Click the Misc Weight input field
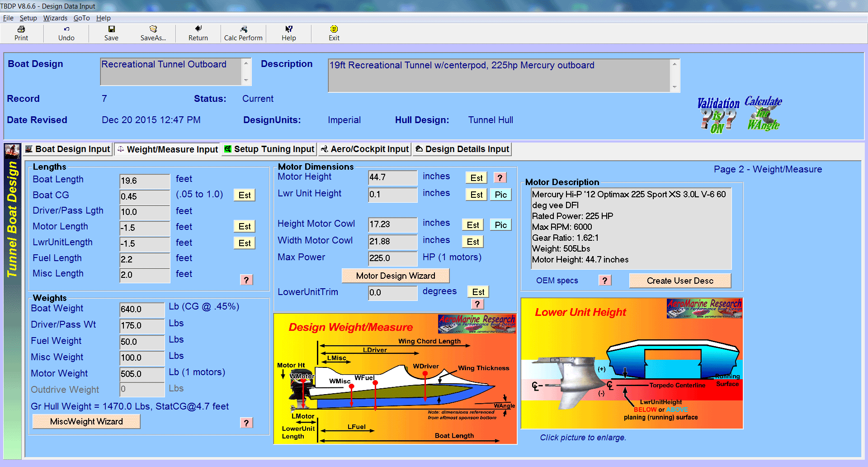The width and height of the screenshot is (868, 467). [x=142, y=358]
